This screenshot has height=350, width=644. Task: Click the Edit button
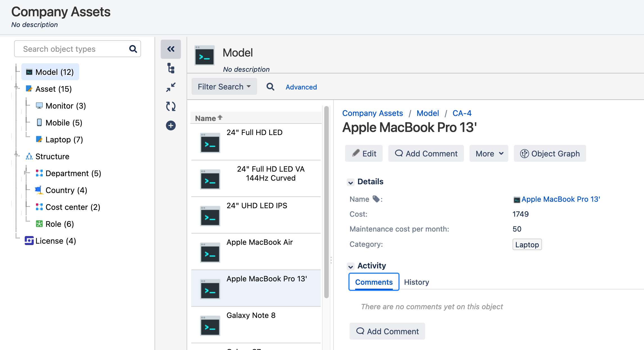(364, 154)
